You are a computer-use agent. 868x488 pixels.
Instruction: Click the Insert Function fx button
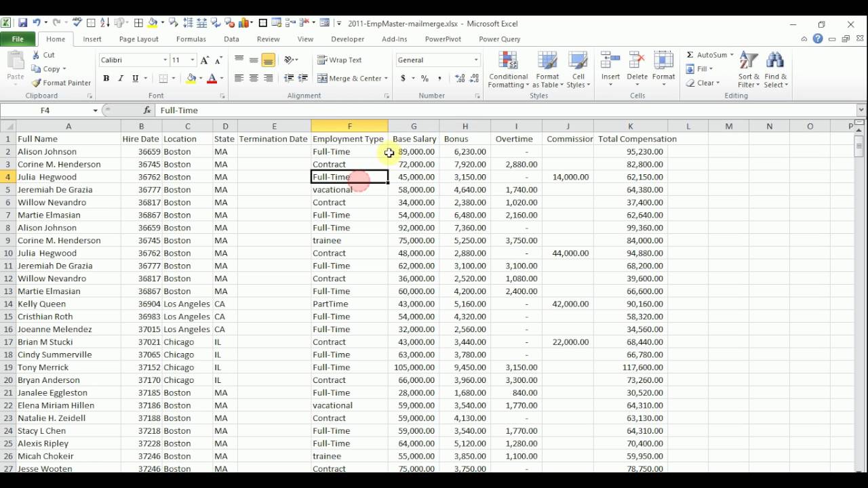(x=147, y=110)
